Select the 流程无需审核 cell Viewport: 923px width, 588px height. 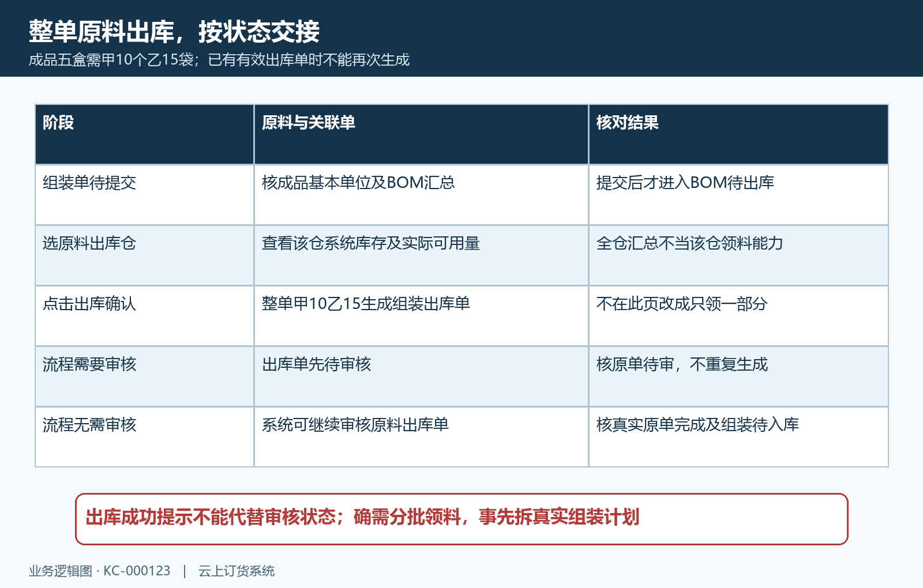pyautogui.click(x=145, y=437)
